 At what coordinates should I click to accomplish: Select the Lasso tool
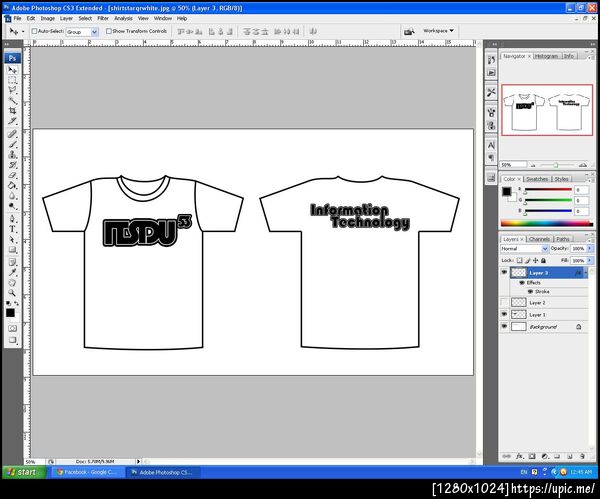pyautogui.click(x=12, y=90)
